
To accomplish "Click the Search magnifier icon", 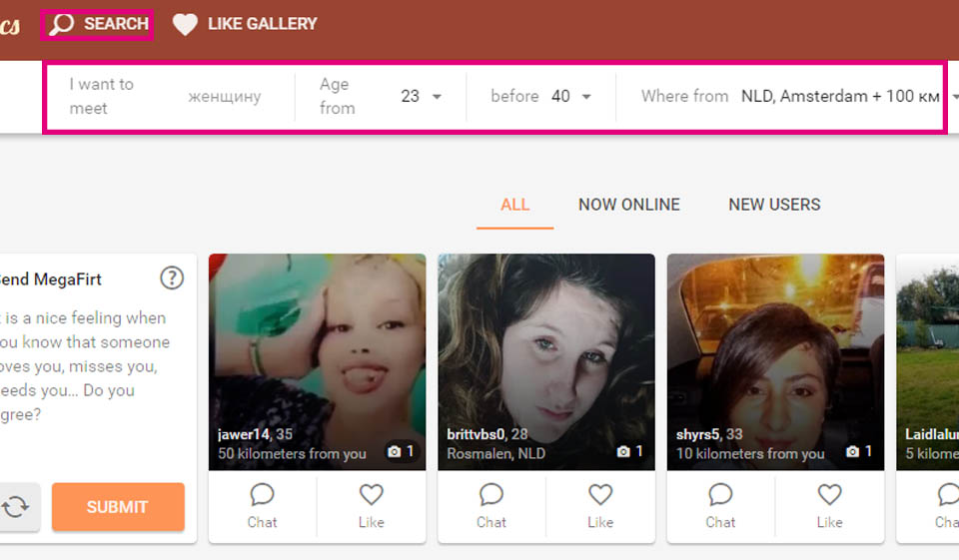I will [63, 24].
